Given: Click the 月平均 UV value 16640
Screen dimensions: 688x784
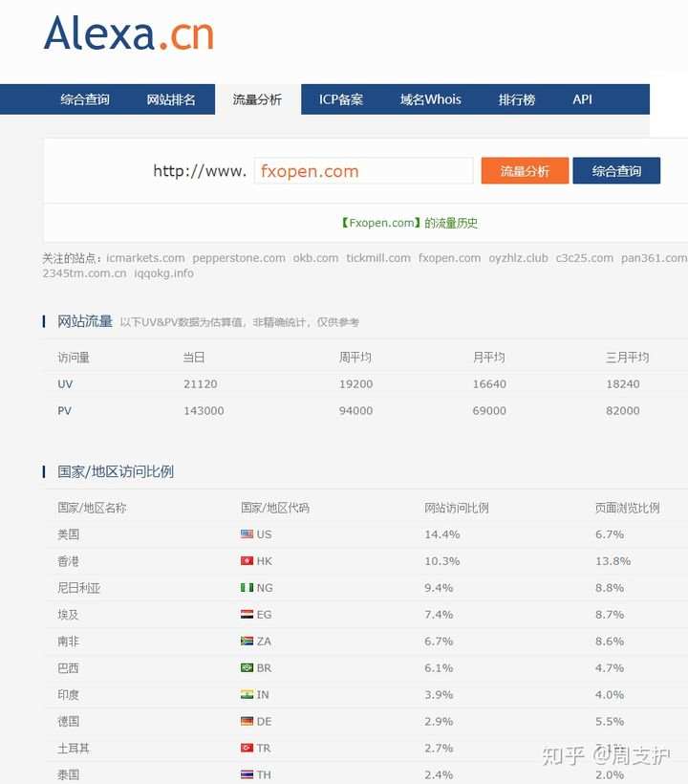Looking at the screenshot, I should point(489,384).
